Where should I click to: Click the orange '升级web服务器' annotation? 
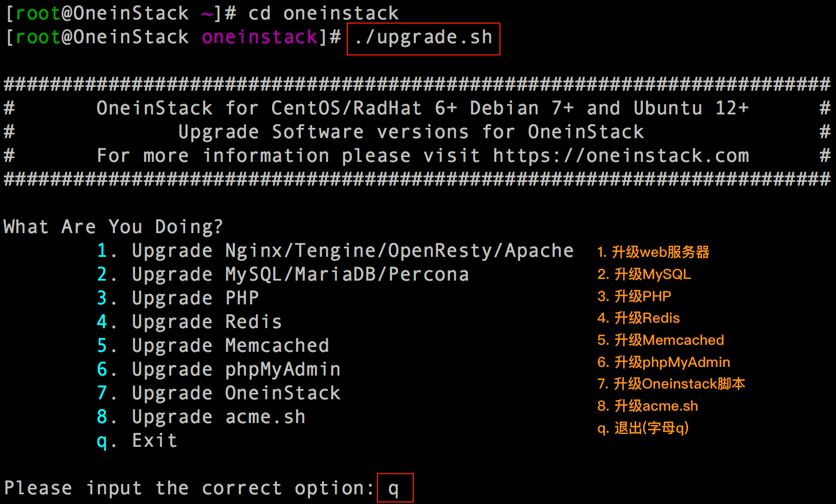click(653, 252)
